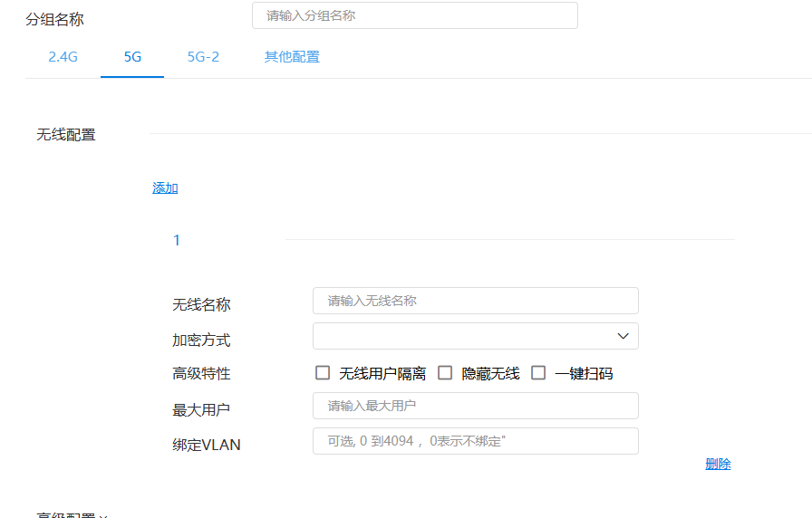
Task: Select the 绑定VLAN input field
Action: click(x=475, y=441)
